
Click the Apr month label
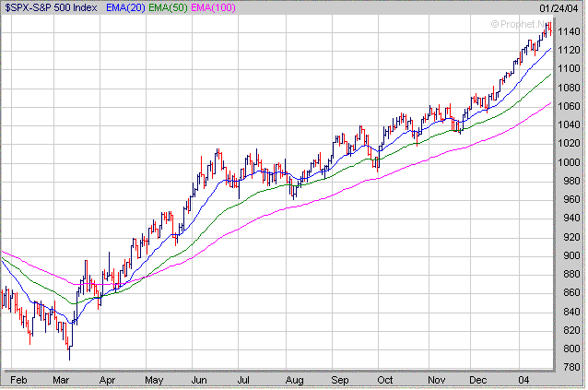pos(107,380)
